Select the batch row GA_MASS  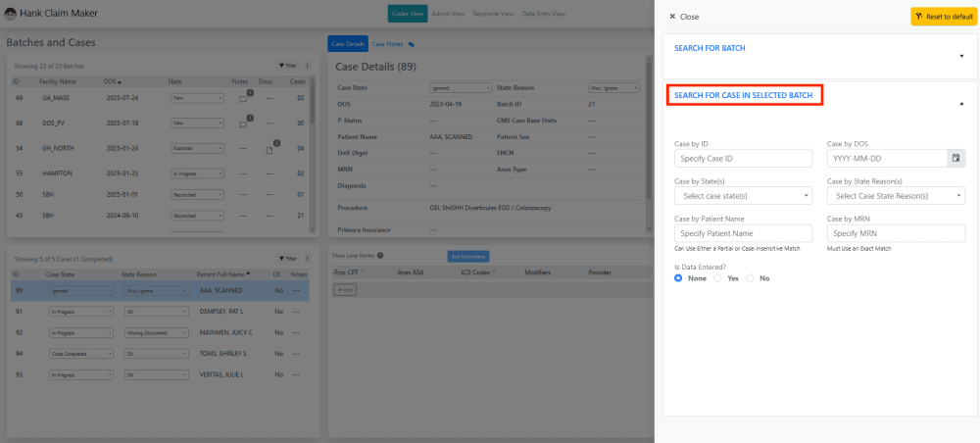(x=160, y=99)
